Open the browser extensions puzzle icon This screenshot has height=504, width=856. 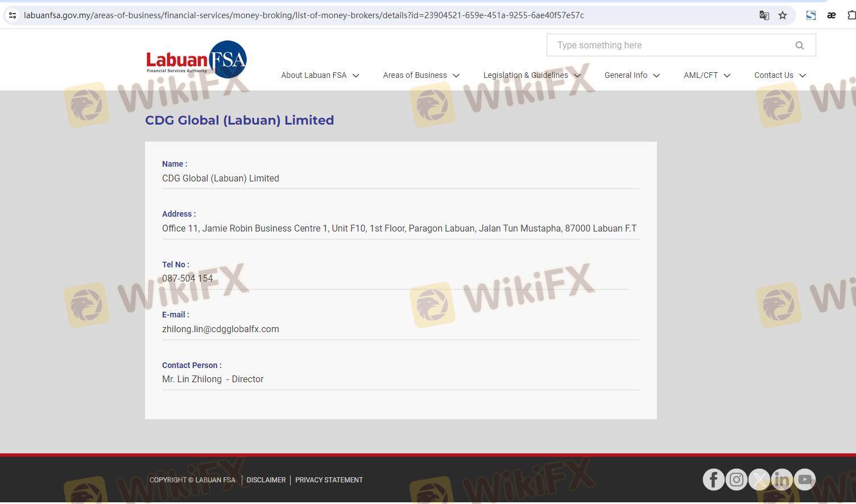pos(851,15)
